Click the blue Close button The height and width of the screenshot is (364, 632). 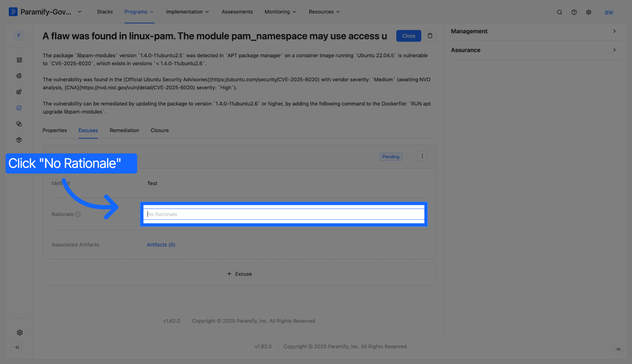point(409,36)
